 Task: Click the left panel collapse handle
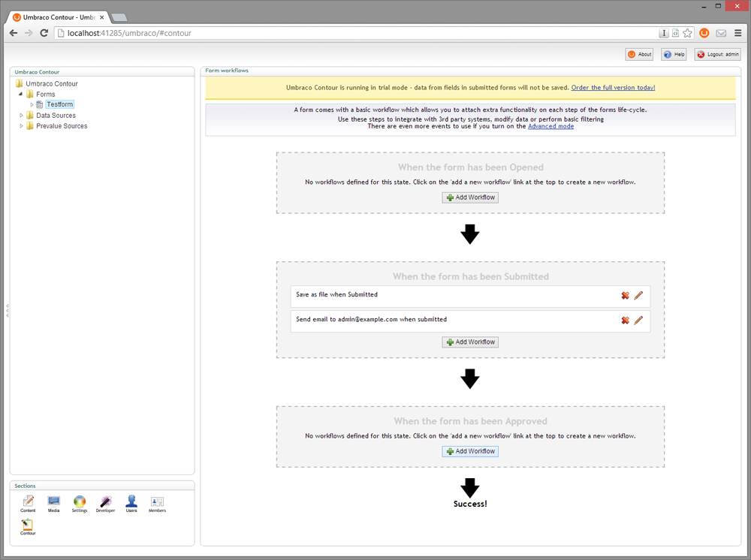click(7, 311)
